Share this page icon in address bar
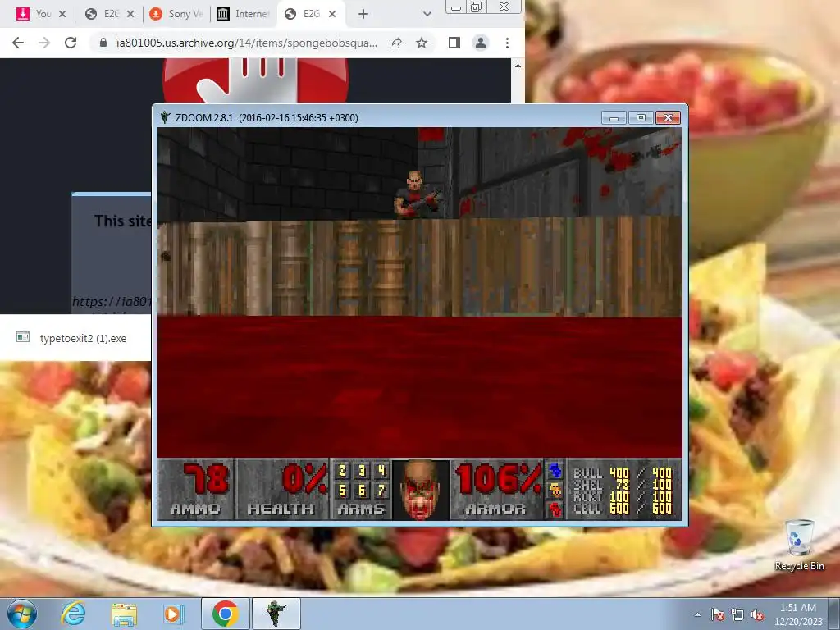840x630 pixels. coord(395,43)
